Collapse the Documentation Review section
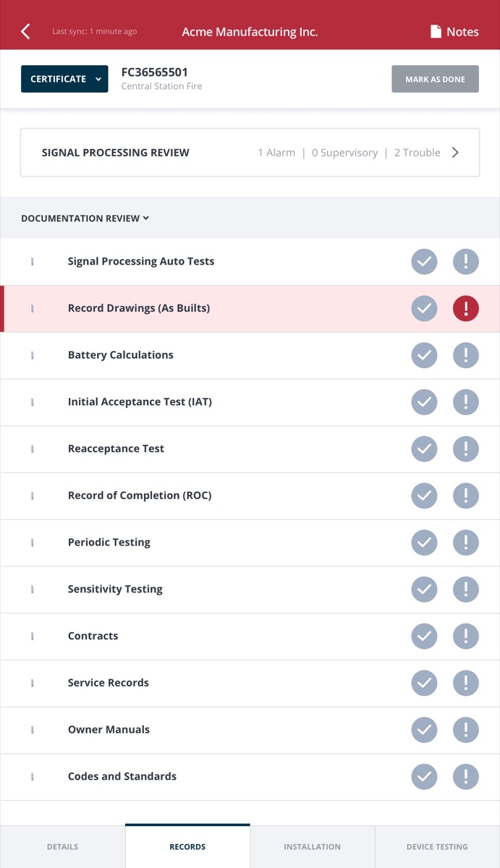500x868 pixels. coord(85,218)
